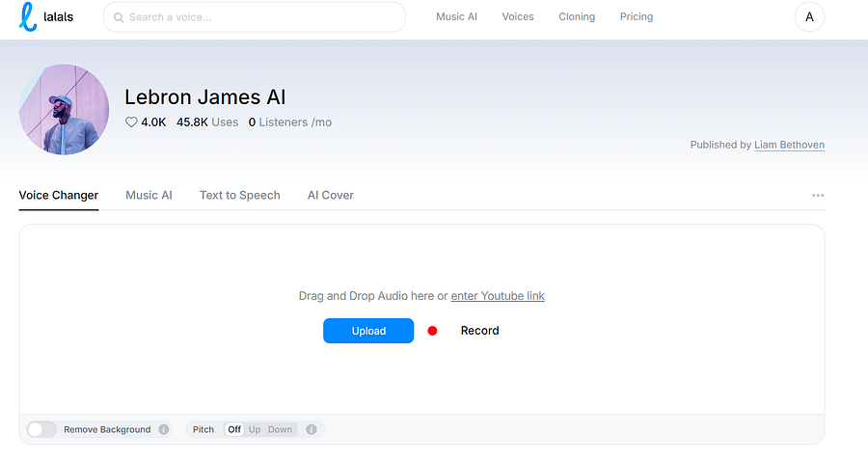Viewport: 868px width, 460px height.
Task: Set Pitch to Down
Action: (x=280, y=429)
